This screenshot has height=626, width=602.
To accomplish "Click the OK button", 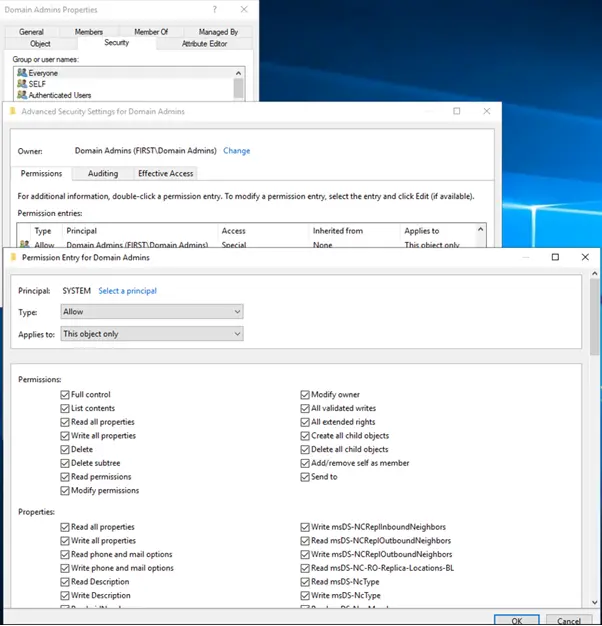I will point(517,620).
